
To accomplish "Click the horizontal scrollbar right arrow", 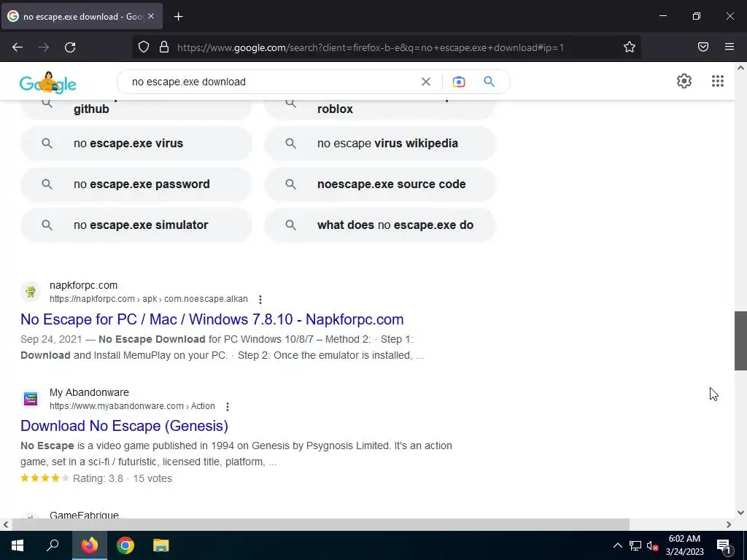I will pyautogui.click(x=729, y=525).
